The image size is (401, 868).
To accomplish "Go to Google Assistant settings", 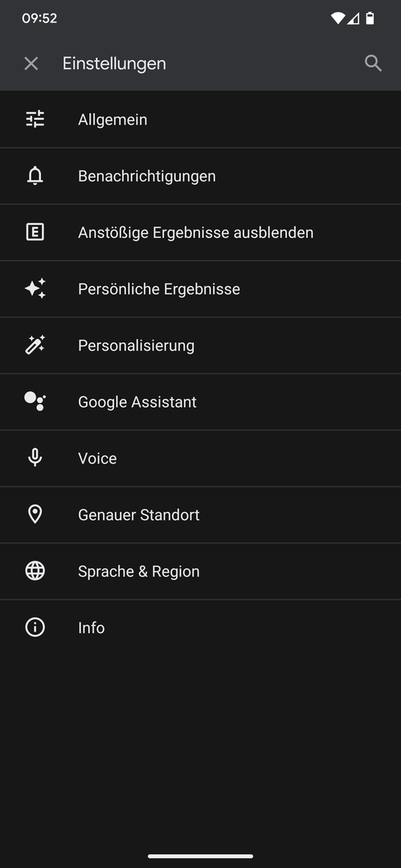I will (201, 402).
